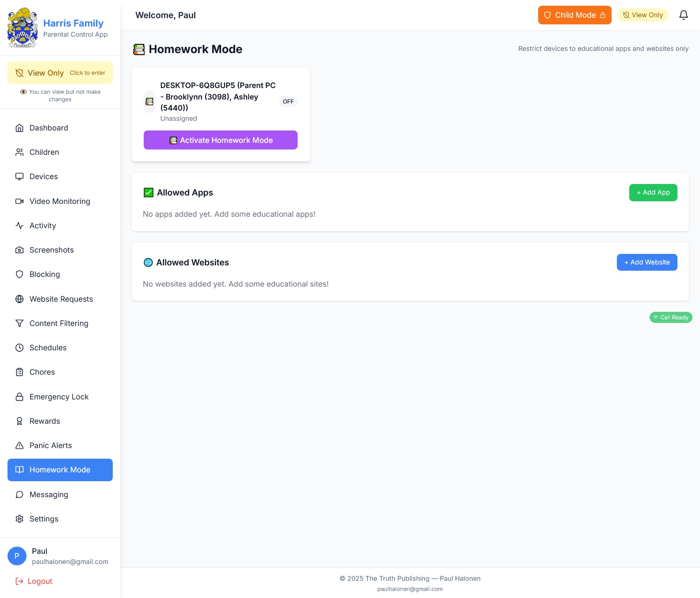700x598 pixels.
Task: Click the padlock icon for Emergency Lock
Action: tap(19, 397)
